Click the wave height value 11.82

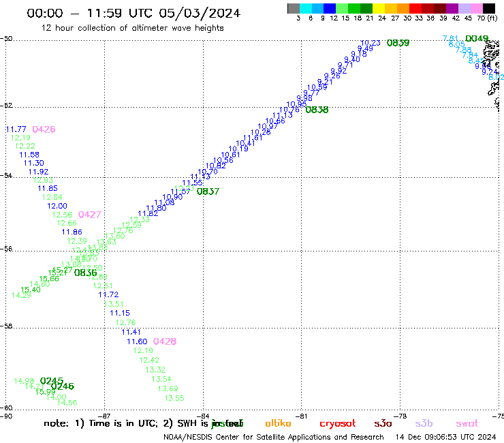148,213
